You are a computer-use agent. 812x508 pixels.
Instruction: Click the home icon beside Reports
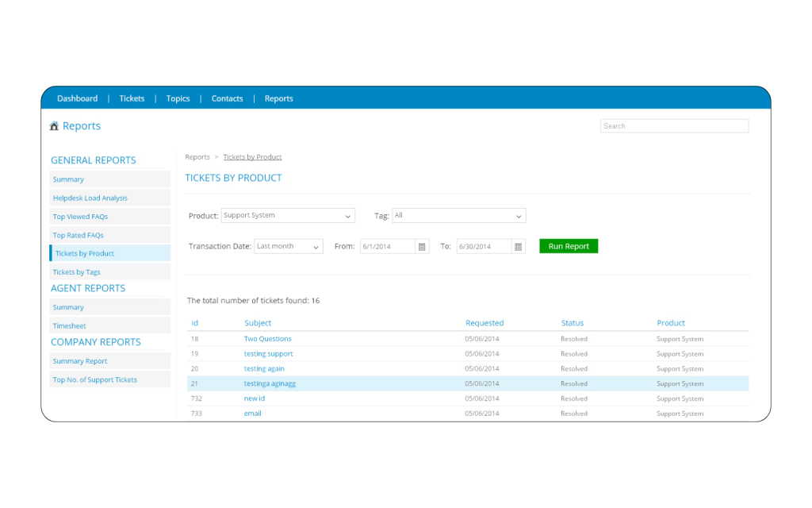pos(52,125)
